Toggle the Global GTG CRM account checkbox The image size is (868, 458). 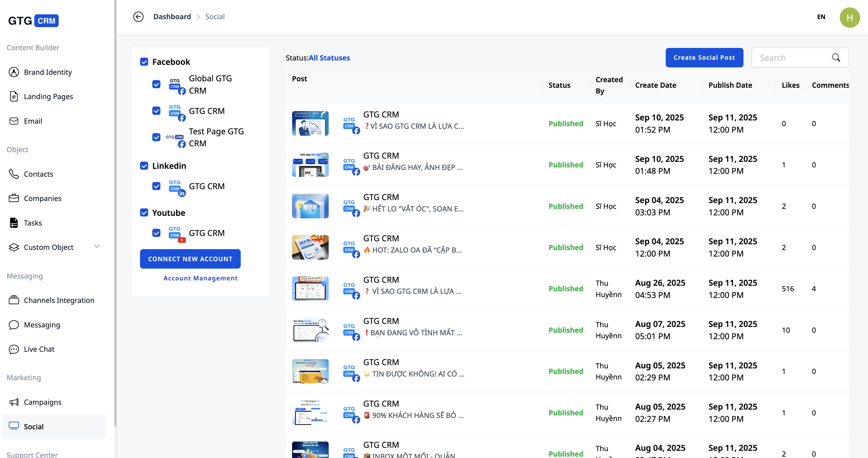156,84
